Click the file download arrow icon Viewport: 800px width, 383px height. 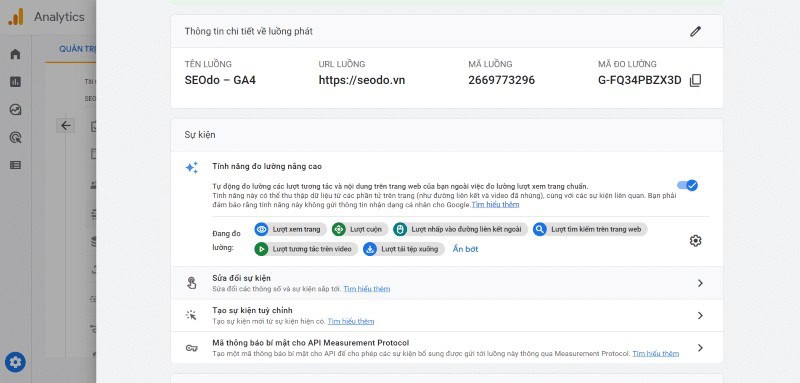[x=370, y=249]
